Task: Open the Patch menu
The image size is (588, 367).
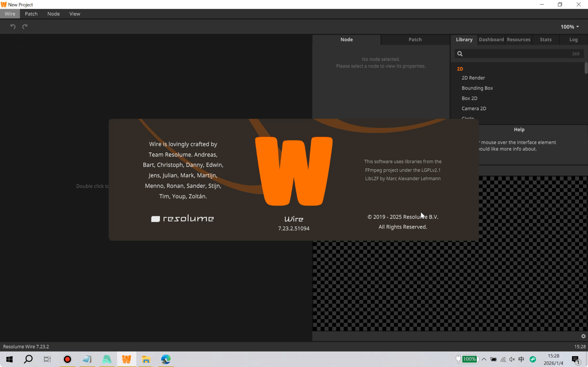Action: coord(31,14)
